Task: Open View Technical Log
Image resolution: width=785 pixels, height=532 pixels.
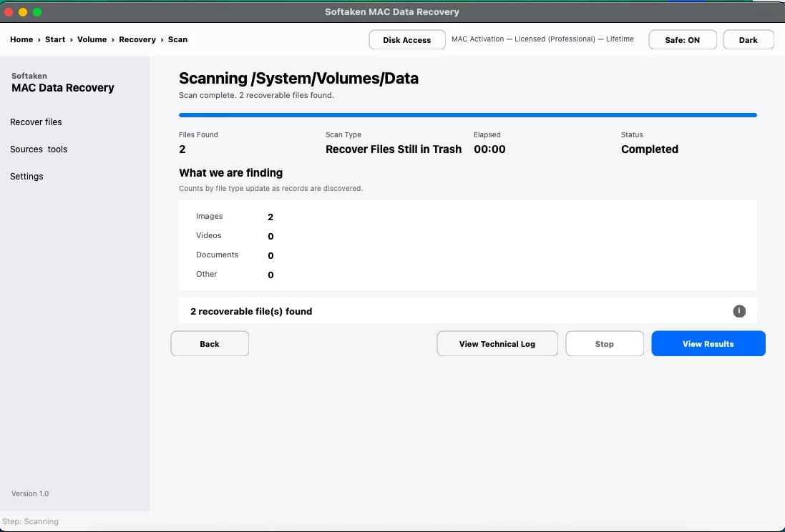Action: click(497, 344)
